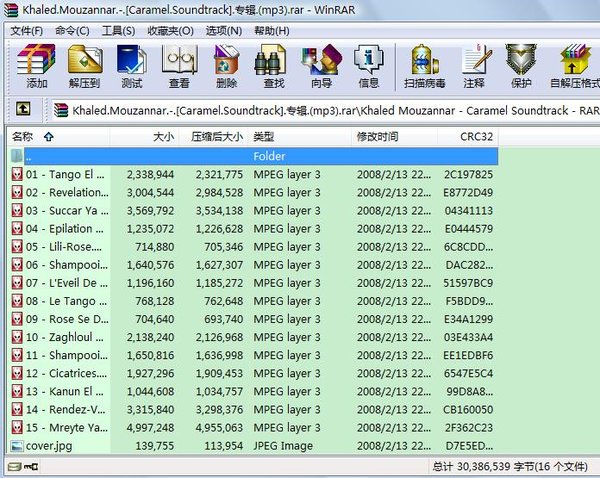
Task: Click the packed size 113,954
Action: click(x=223, y=446)
